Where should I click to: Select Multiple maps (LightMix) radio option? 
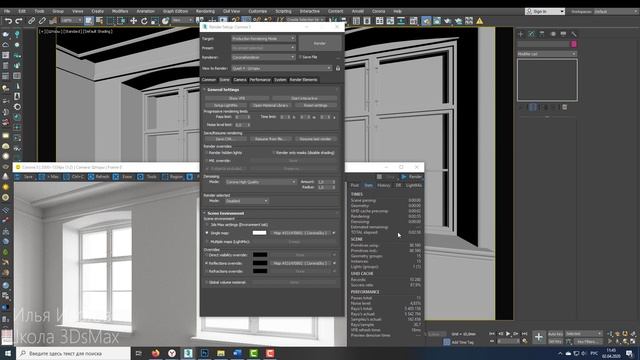(207, 242)
